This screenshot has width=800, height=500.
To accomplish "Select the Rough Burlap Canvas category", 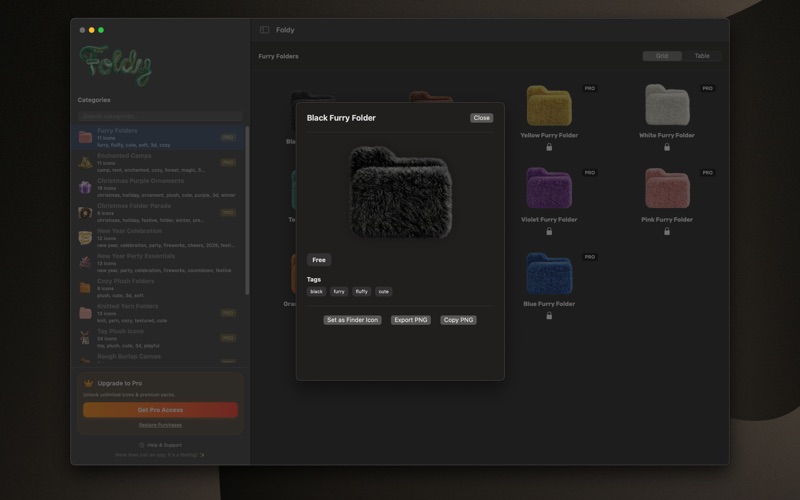I will 158,358.
